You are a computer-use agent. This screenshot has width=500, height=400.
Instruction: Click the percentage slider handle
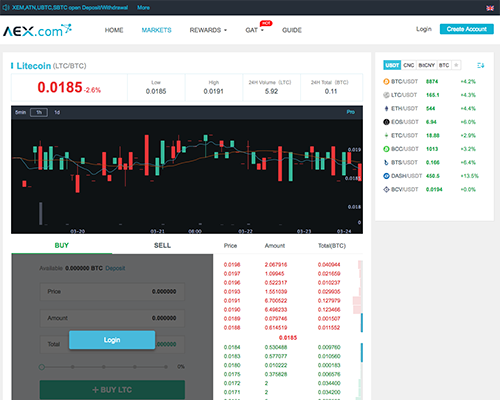click(42, 367)
